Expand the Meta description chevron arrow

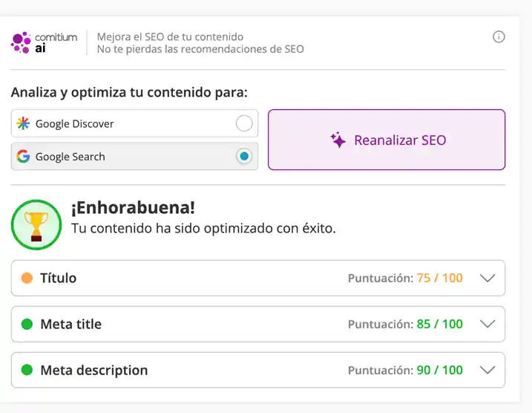(x=487, y=370)
